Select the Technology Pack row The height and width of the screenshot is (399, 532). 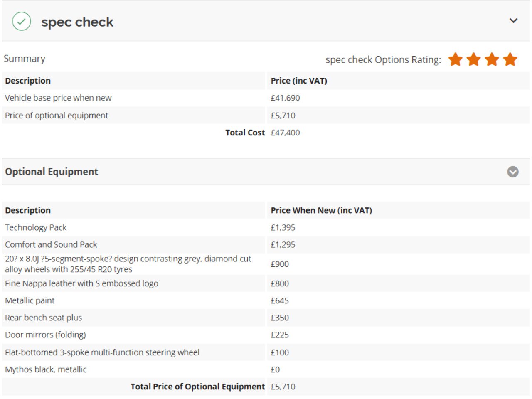(x=266, y=227)
